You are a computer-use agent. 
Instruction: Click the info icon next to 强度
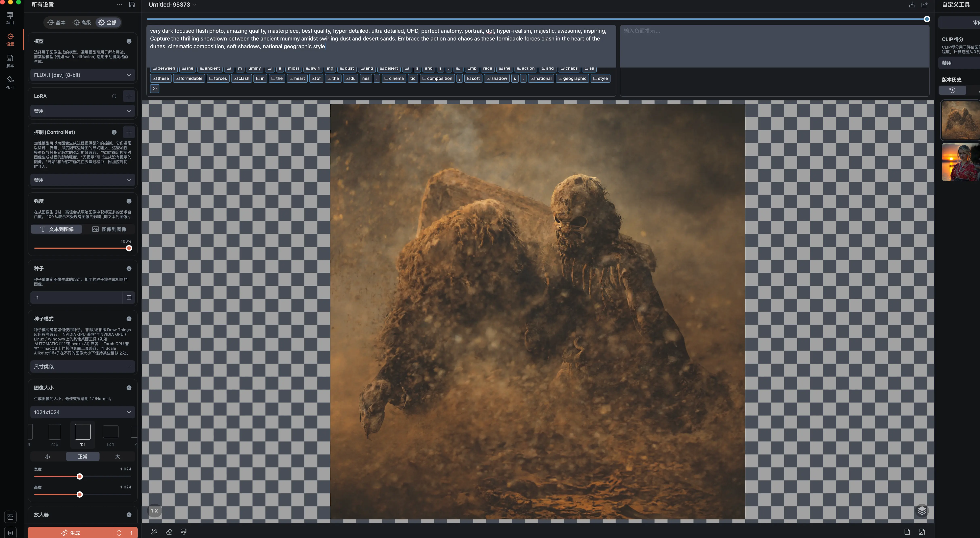pyautogui.click(x=129, y=201)
